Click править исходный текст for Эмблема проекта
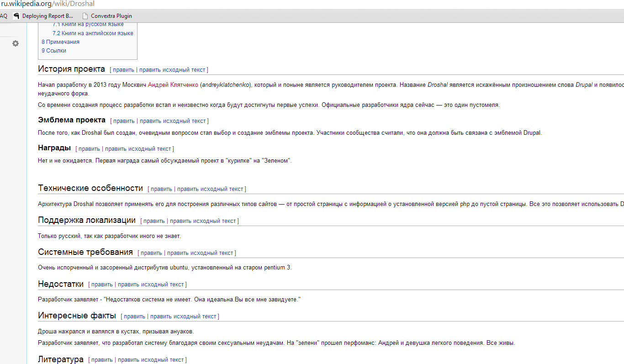 [x=173, y=121]
